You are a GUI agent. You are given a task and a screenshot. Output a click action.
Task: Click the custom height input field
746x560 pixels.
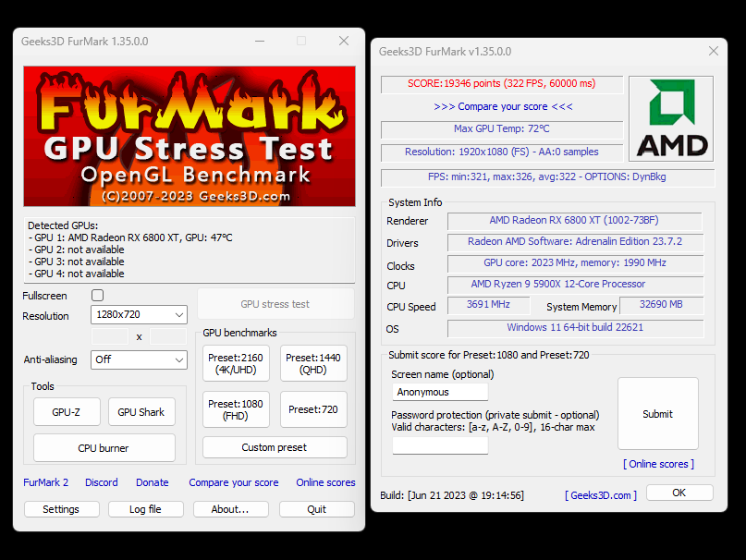168,336
